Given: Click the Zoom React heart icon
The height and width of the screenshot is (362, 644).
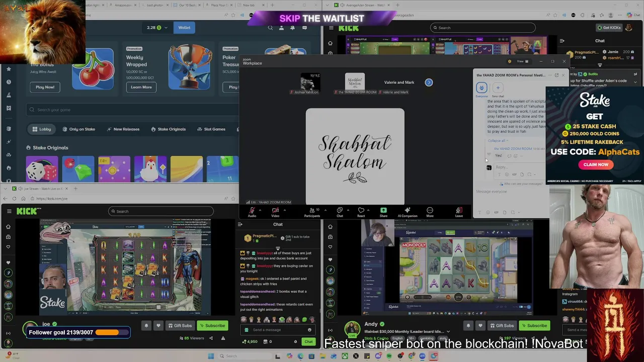Looking at the screenshot, I should pos(361,210).
